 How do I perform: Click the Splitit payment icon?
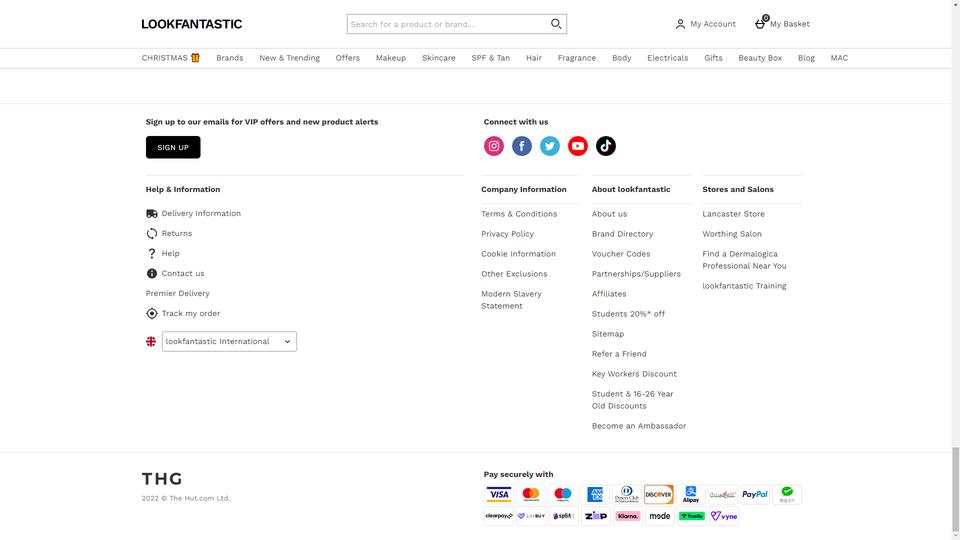tap(563, 516)
